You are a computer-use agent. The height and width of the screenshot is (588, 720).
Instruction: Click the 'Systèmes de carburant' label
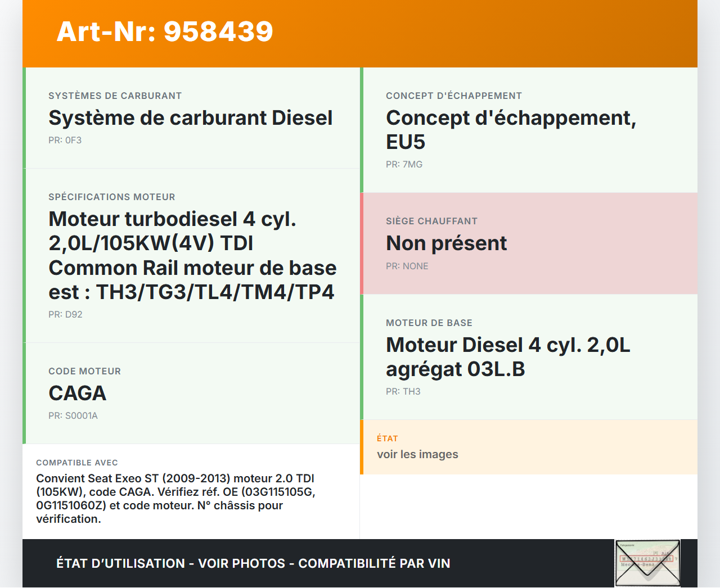point(115,96)
